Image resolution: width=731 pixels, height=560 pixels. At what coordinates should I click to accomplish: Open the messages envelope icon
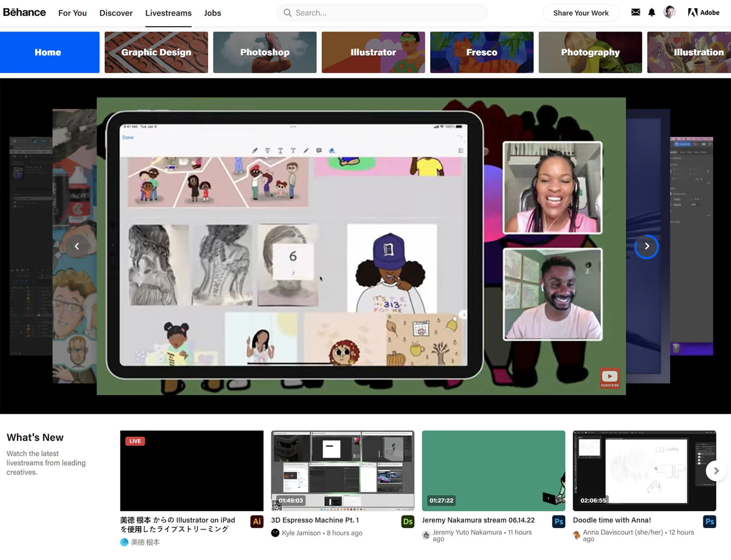tap(636, 12)
